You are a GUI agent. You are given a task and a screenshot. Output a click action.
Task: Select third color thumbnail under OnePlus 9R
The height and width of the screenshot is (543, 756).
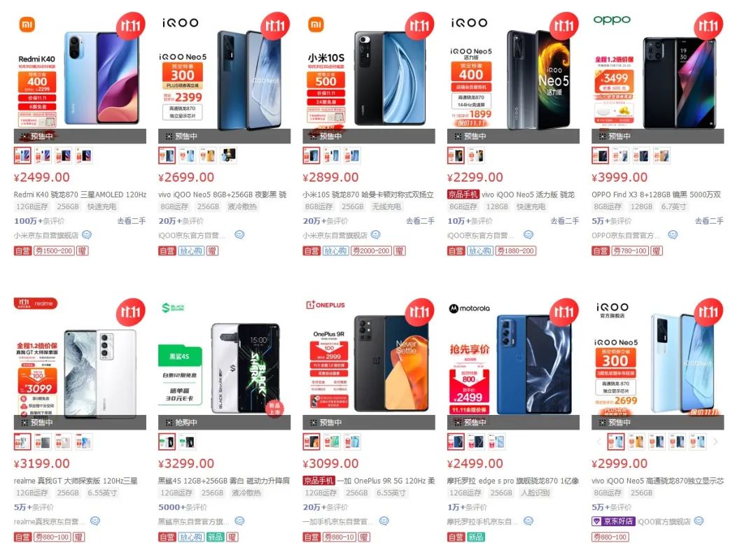(x=352, y=442)
